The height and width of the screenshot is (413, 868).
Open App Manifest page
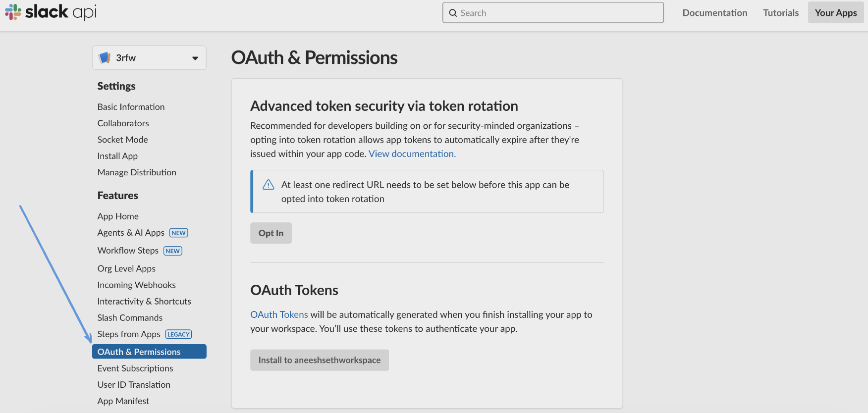click(123, 401)
